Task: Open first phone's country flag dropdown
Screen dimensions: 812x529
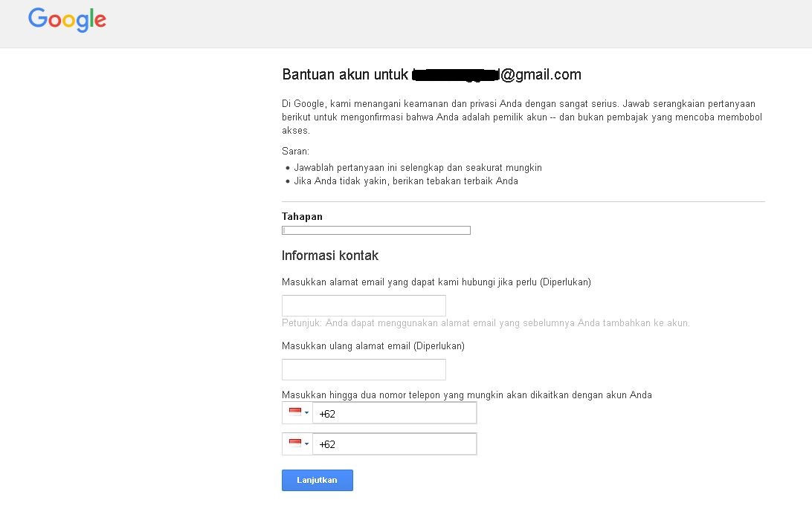Action: coord(297,413)
